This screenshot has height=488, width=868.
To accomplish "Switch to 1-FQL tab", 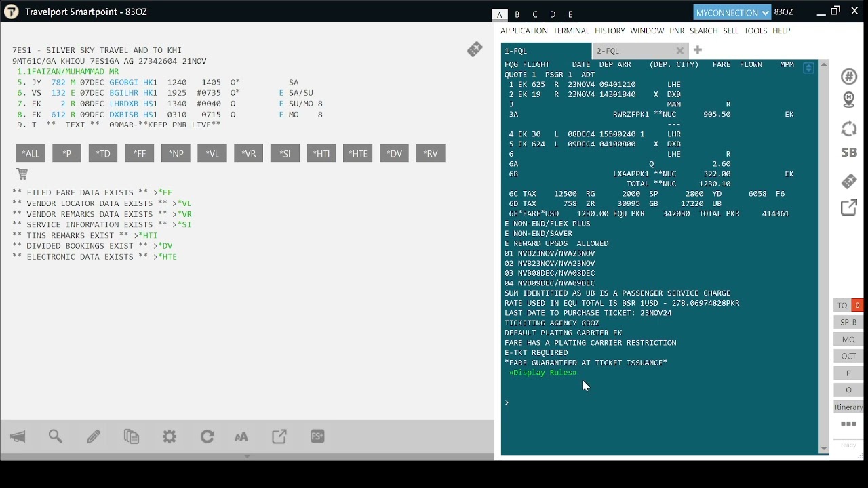I will coord(546,51).
